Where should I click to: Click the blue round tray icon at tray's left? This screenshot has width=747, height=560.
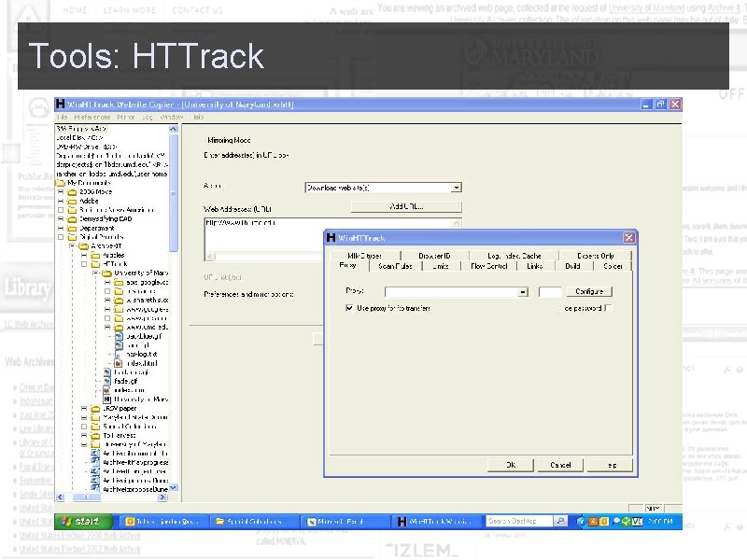pos(581,522)
